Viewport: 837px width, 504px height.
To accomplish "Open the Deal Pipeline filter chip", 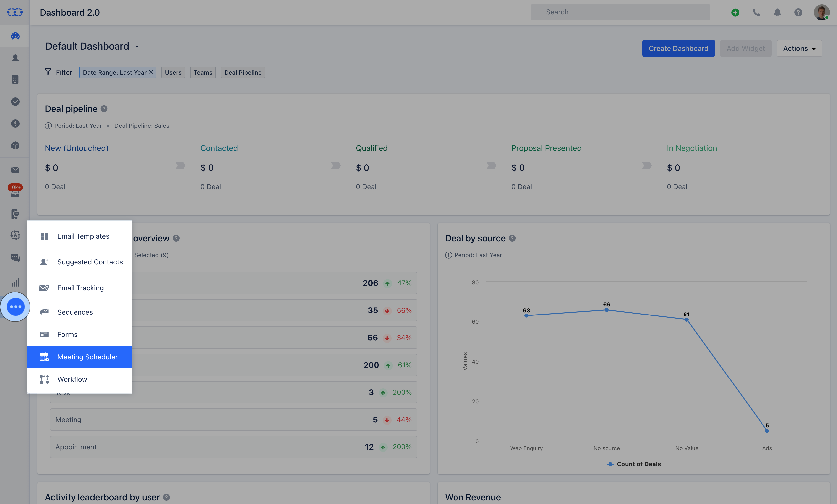I will (x=243, y=73).
